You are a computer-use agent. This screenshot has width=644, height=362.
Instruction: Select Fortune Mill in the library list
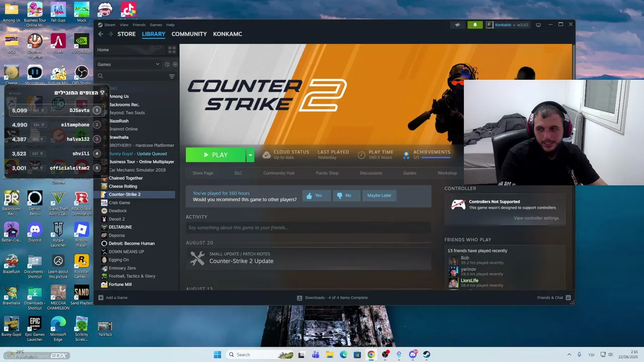pyautogui.click(x=120, y=285)
